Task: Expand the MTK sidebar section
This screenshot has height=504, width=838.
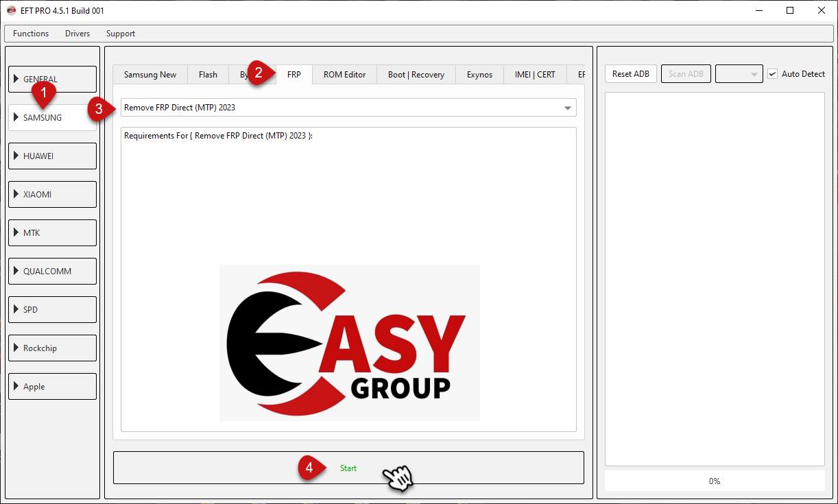Action: (x=52, y=233)
